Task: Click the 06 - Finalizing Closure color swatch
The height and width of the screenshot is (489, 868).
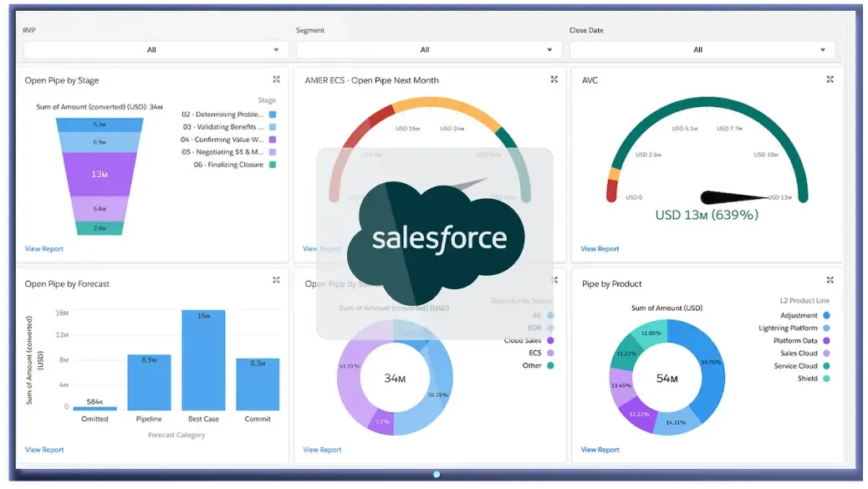Action: [273, 165]
